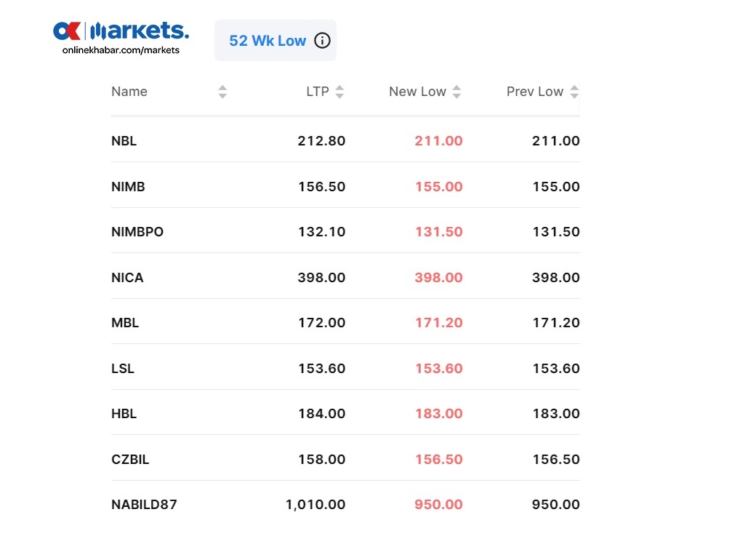This screenshot has width=756, height=536.
Task: Open the MBL stock row
Action: (x=345, y=323)
